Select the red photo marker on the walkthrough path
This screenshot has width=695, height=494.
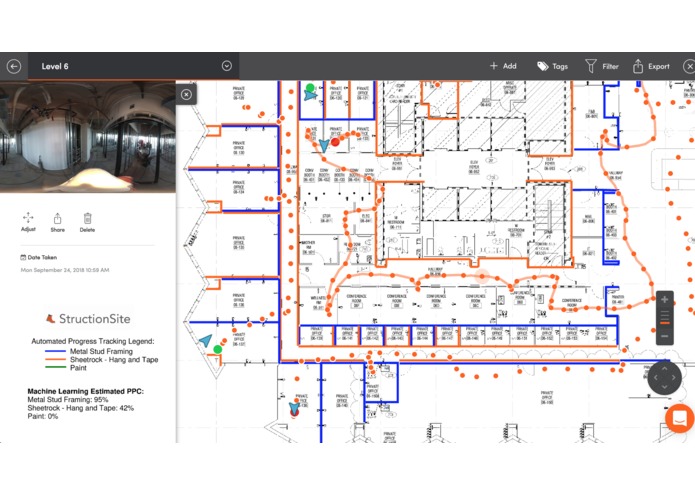click(336, 142)
